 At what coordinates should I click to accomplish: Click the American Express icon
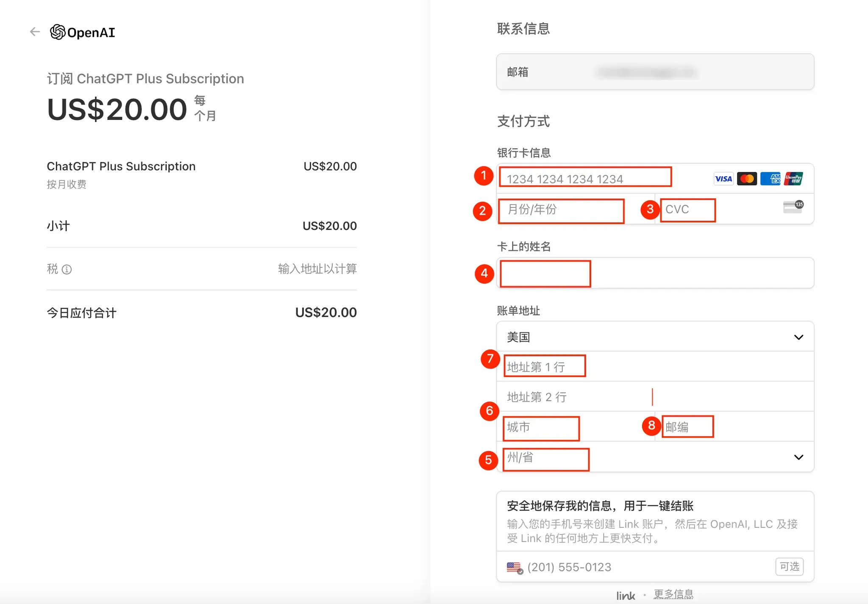[x=770, y=179]
